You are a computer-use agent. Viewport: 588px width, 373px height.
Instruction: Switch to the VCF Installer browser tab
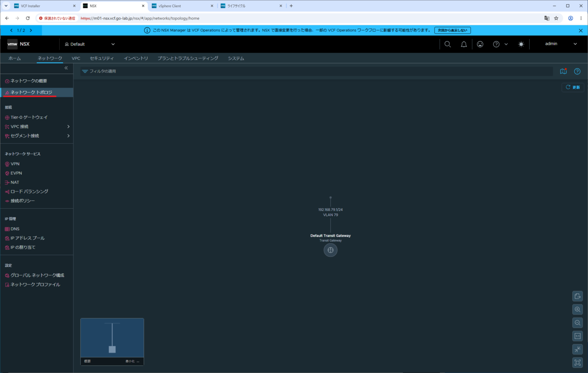[x=45, y=6]
